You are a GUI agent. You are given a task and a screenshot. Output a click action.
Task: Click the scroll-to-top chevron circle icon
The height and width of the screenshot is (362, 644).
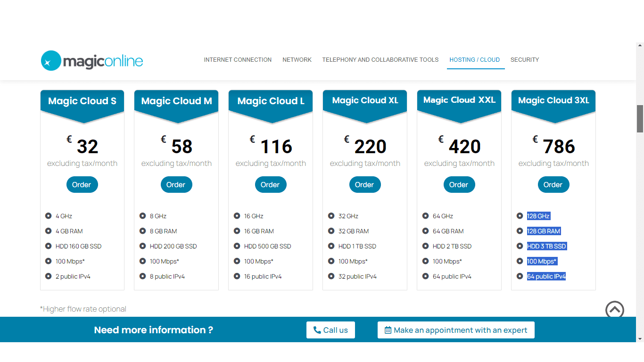click(x=615, y=310)
